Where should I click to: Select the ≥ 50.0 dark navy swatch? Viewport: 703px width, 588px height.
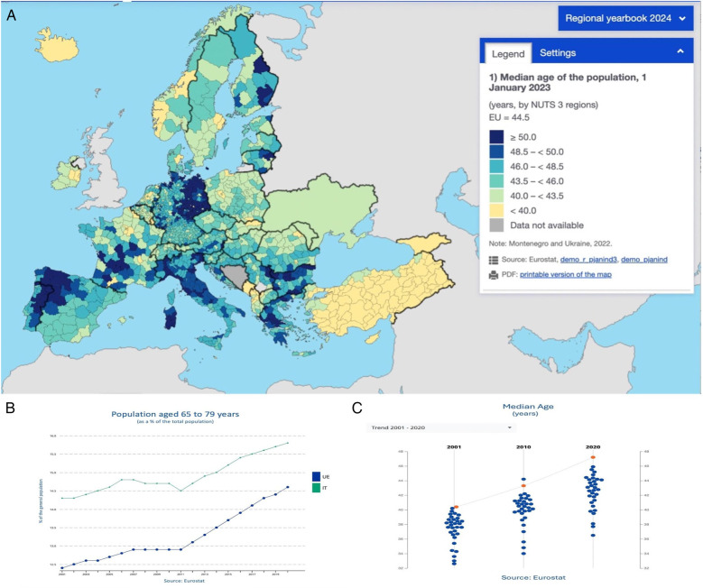coord(496,137)
